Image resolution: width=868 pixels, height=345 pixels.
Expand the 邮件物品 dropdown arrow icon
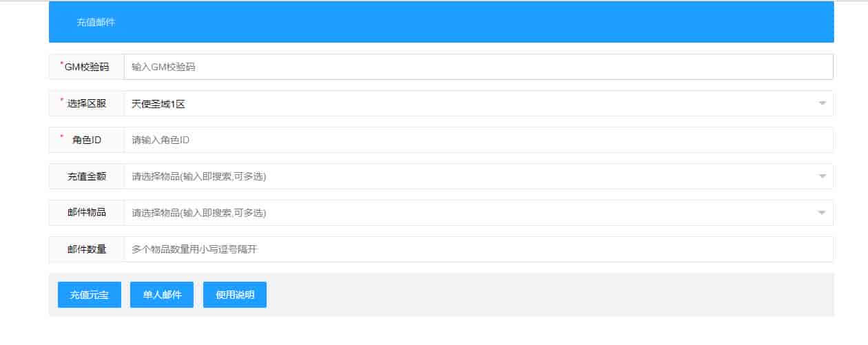tap(822, 213)
